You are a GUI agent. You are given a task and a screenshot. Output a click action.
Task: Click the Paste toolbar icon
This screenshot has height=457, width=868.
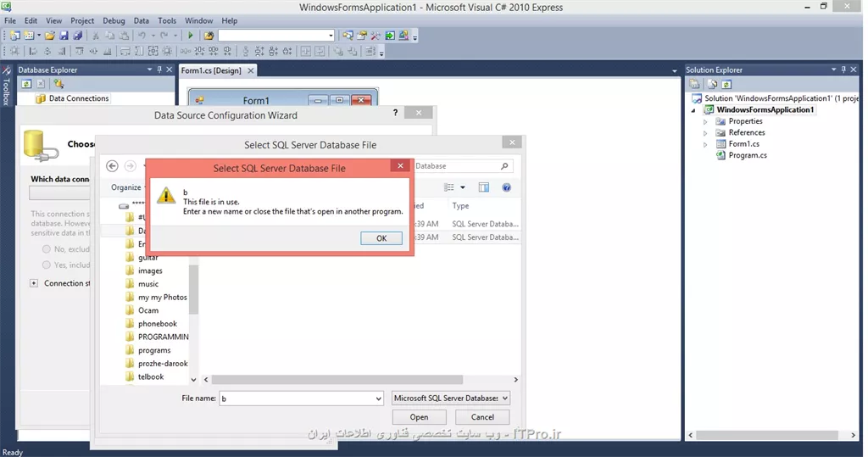click(124, 36)
